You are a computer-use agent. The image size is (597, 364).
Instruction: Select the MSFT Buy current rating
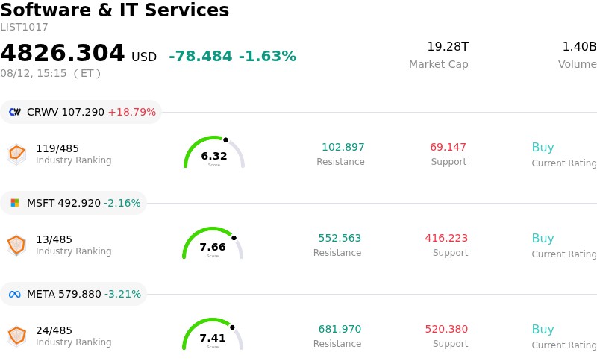point(543,239)
